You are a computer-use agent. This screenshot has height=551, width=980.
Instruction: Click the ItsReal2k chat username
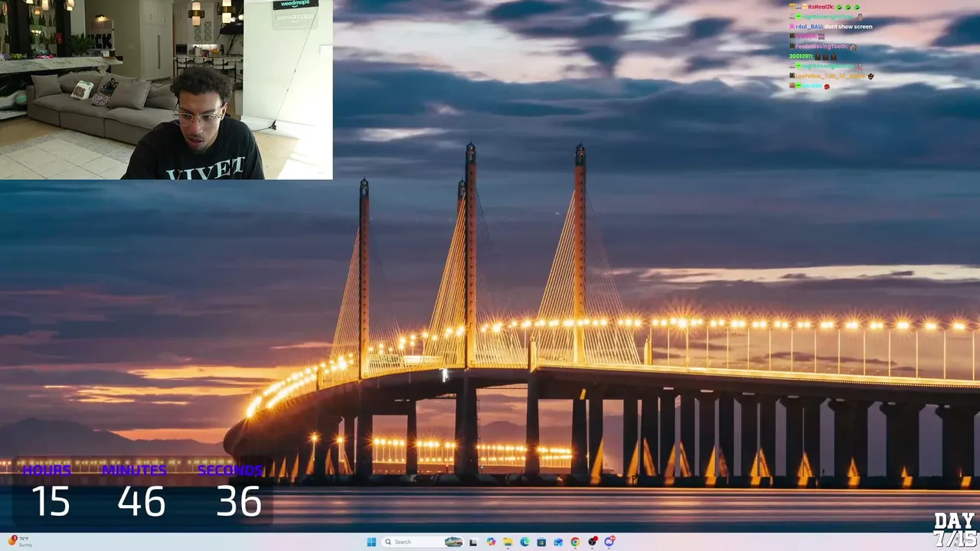coord(821,7)
